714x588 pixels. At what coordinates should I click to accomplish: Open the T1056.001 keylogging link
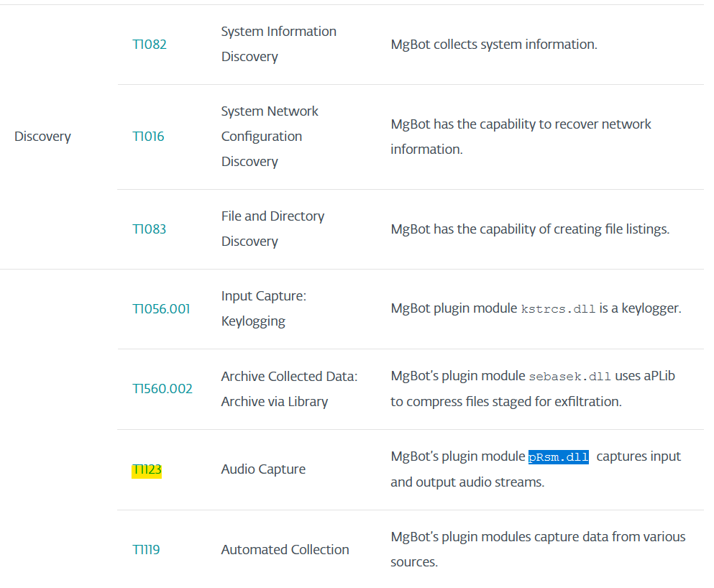click(161, 309)
